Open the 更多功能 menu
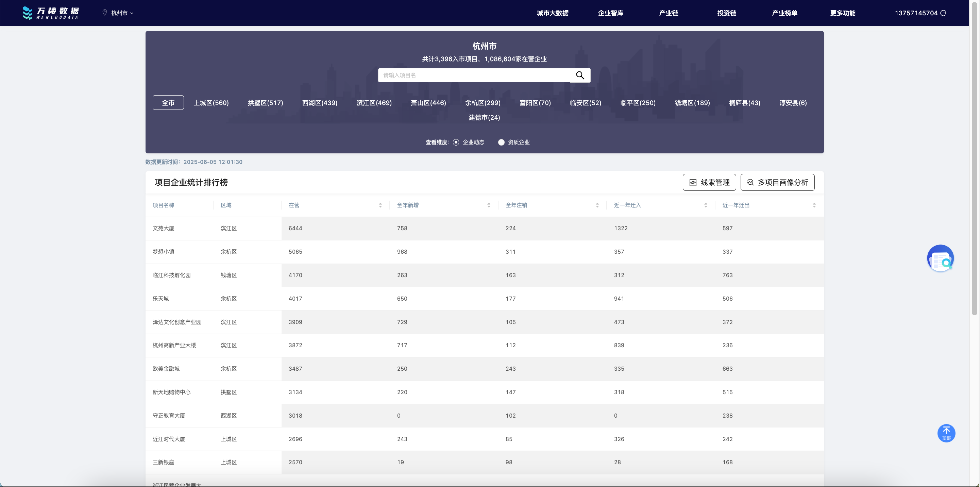Image resolution: width=980 pixels, height=487 pixels. tap(842, 13)
